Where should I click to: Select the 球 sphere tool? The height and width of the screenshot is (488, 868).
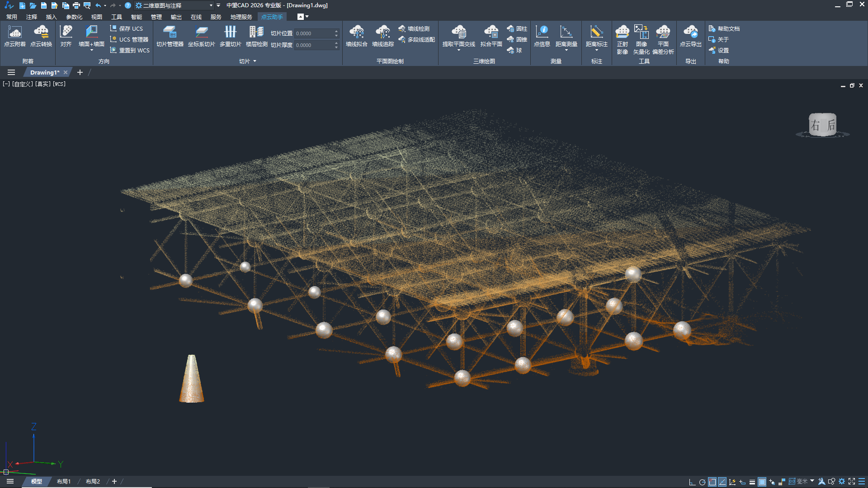point(514,51)
